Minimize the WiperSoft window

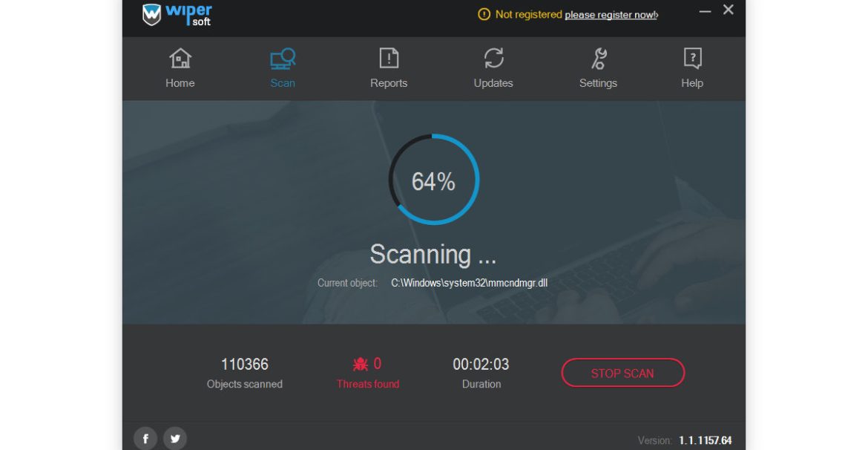(705, 11)
